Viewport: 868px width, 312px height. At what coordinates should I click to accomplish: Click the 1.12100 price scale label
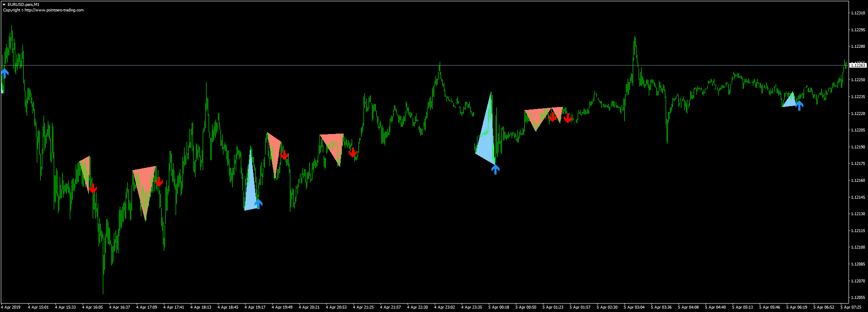click(x=857, y=247)
